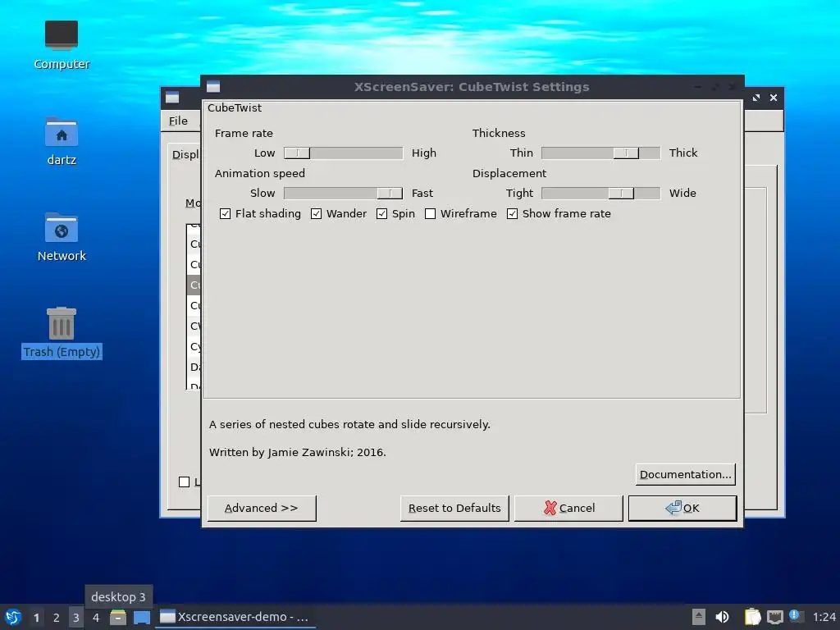Expand settings with Advanced >> button
Screen dimensions: 840x630
(x=262, y=508)
